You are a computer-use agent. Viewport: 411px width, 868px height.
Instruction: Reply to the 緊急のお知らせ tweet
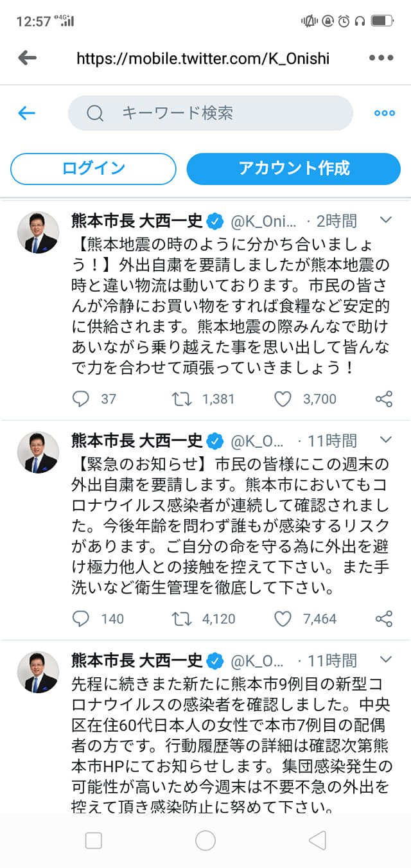click(81, 619)
